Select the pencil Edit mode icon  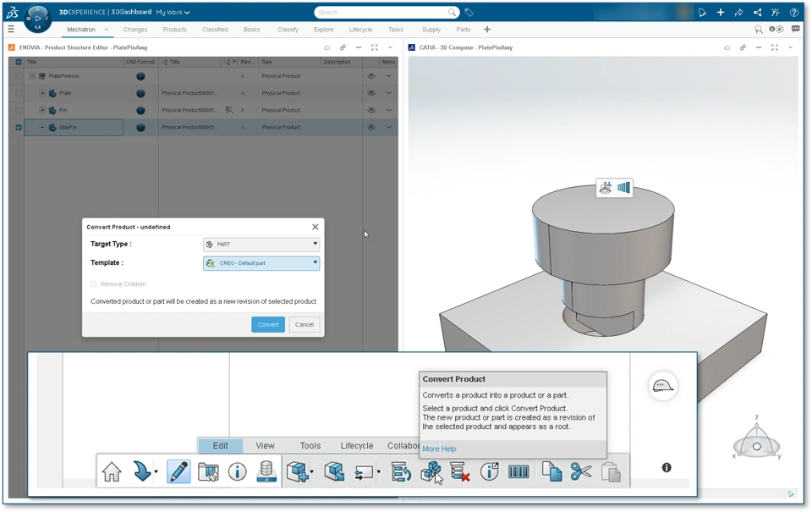(178, 471)
